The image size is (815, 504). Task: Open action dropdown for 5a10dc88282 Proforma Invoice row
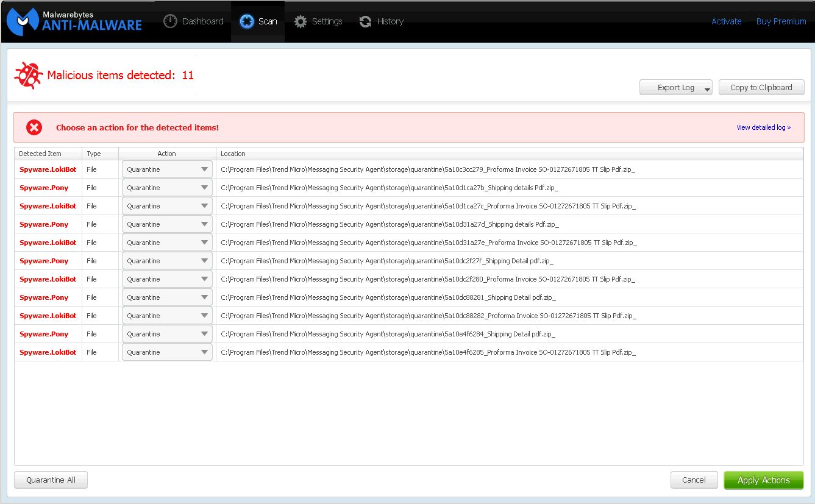pyautogui.click(x=167, y=316)
